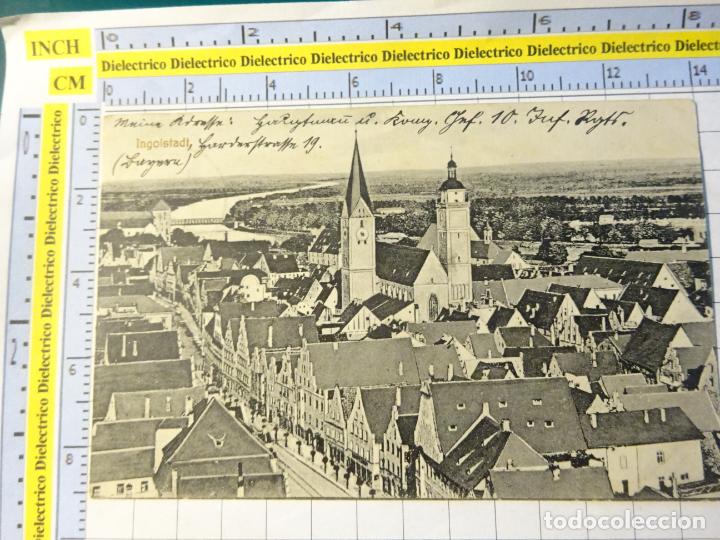Click the yellow "INCH" ruler label
720x540 pixels.
[58, 45]
